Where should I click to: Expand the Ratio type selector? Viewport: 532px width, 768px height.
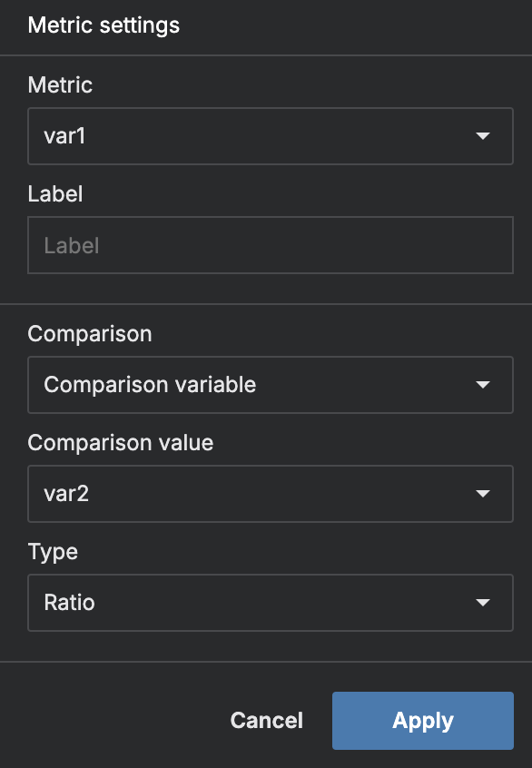tap(271, 603)
